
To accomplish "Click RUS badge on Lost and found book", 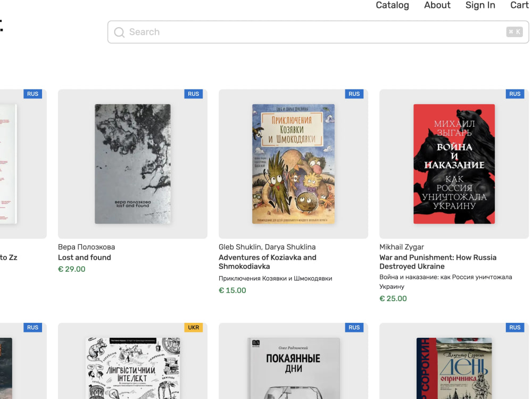I will pyautogui.click(x=194, y=94).
